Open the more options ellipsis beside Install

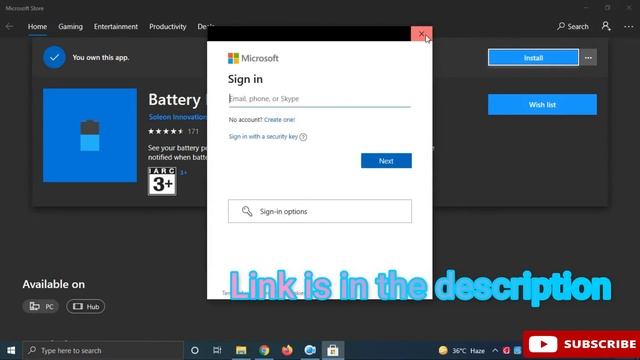588,58
